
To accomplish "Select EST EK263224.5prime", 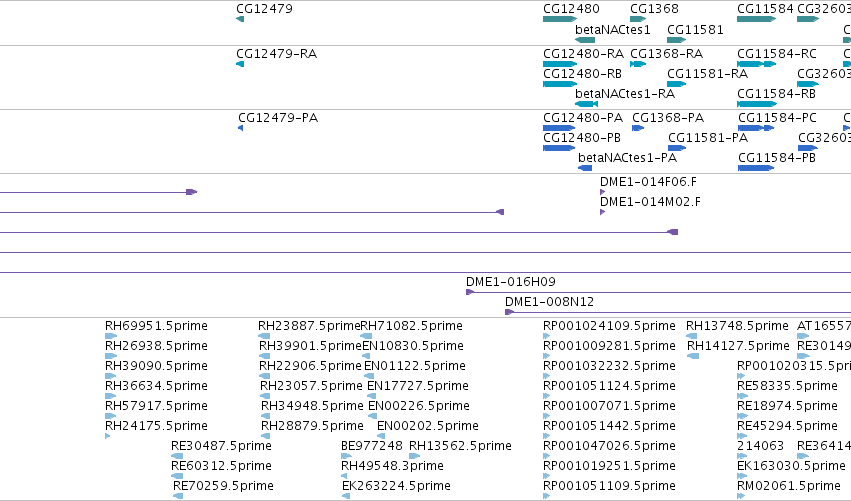I will pyautogui.click(x=396, y=486).
